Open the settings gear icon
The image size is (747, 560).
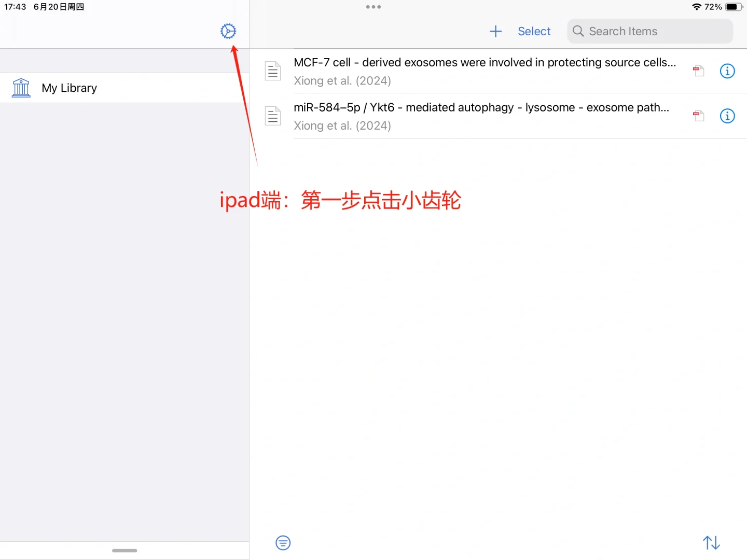tap(228, 31)
